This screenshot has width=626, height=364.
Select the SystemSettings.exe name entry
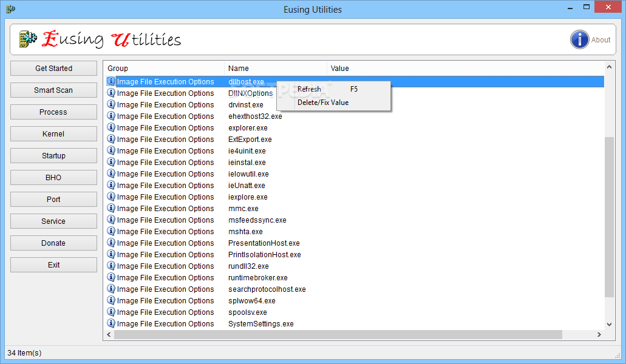tap(260, 324)
